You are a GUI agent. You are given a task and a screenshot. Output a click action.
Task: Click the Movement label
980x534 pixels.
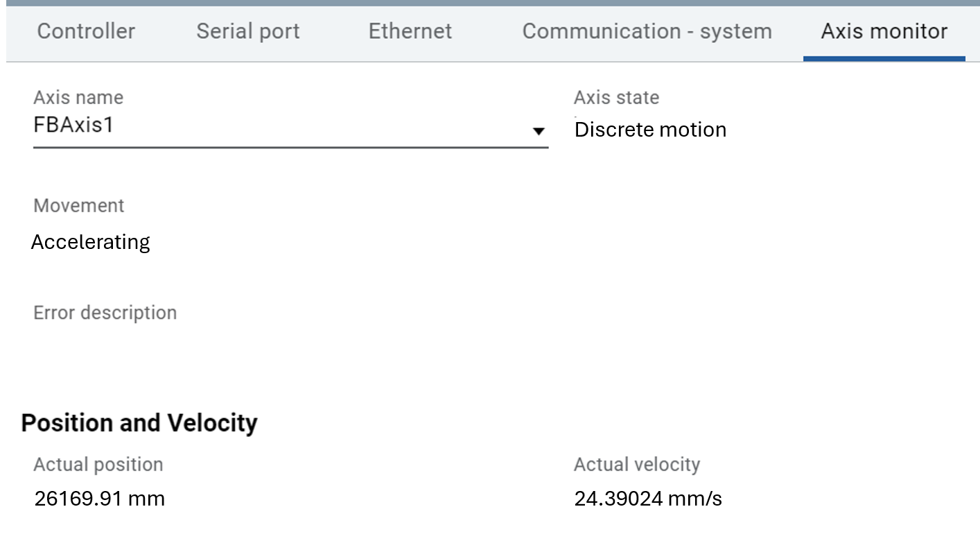pos(79,206)
